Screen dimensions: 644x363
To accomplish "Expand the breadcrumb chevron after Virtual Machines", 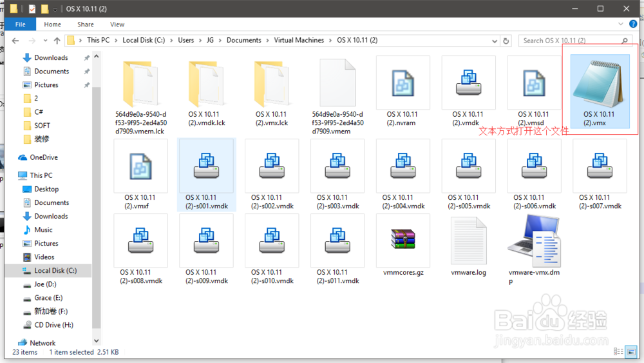I will pyautogui.click(x=330, y=40).
